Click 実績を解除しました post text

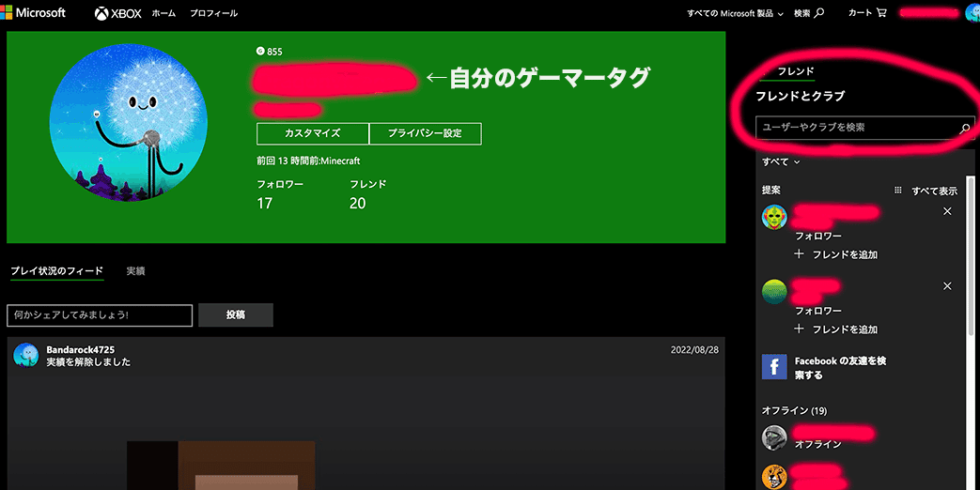tap(88, 362)
